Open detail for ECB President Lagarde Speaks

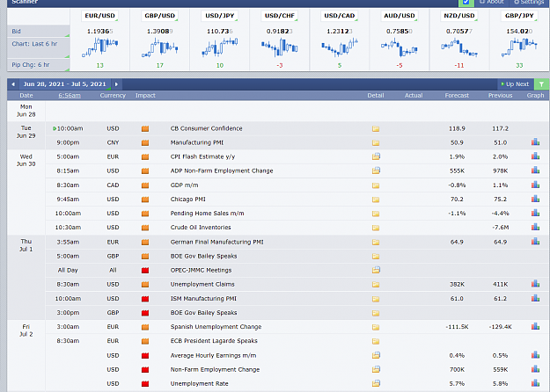coord(376,341)
